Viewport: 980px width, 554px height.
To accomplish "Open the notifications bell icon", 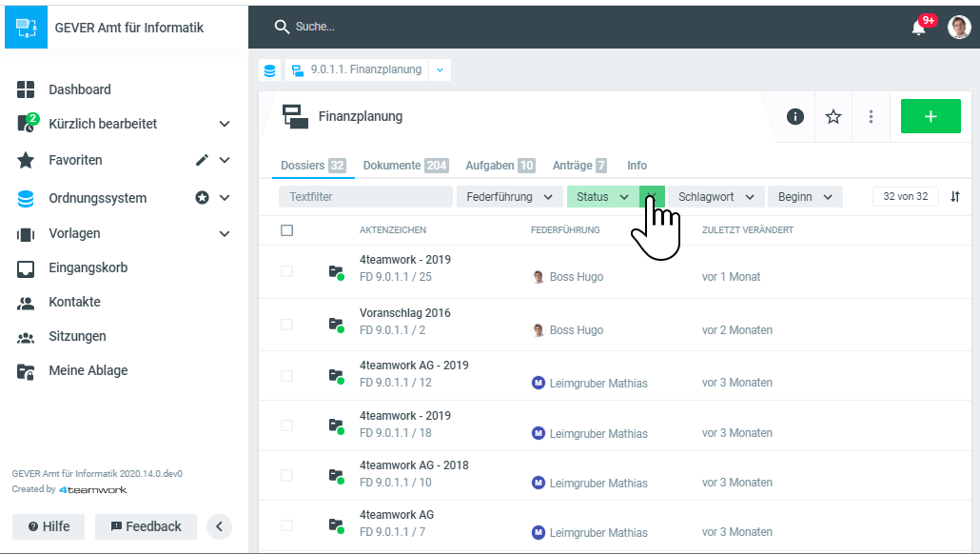I will pyautogui.click(x=918, y=28).
